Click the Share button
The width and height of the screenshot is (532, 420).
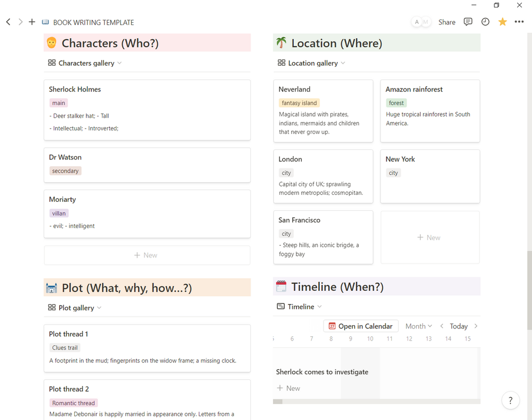click(x=447, y=22)
